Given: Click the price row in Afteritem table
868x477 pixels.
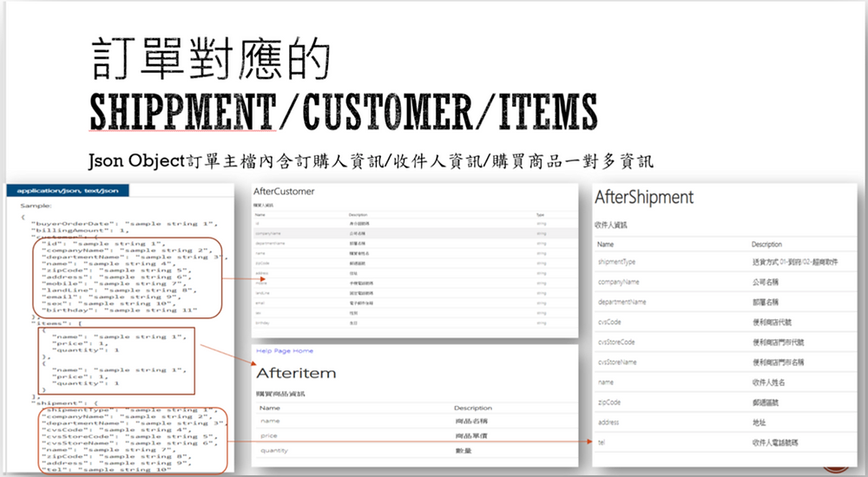Looking at the screenshot, I should click(x=417, y=436).
